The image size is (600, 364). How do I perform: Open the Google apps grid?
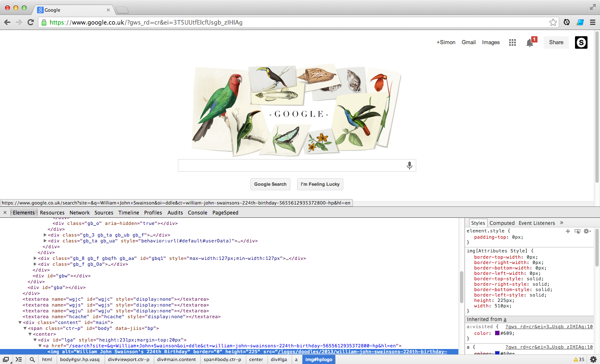[x=512, y=42]
